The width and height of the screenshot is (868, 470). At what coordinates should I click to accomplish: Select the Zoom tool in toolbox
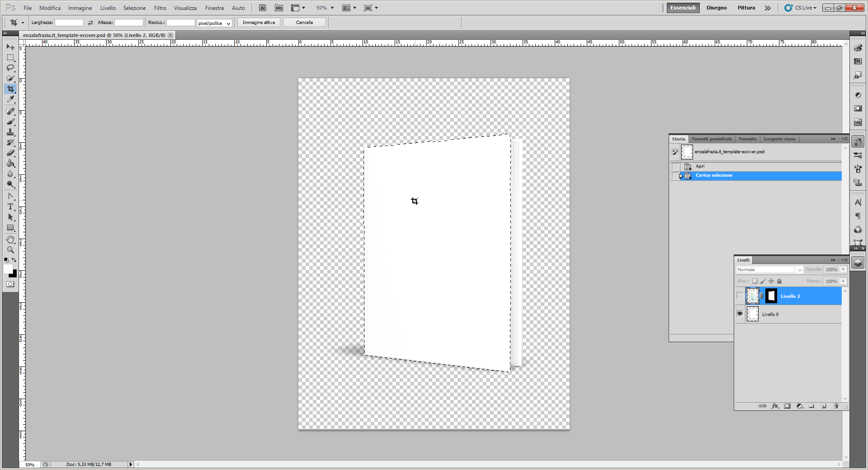pos(10,250)
